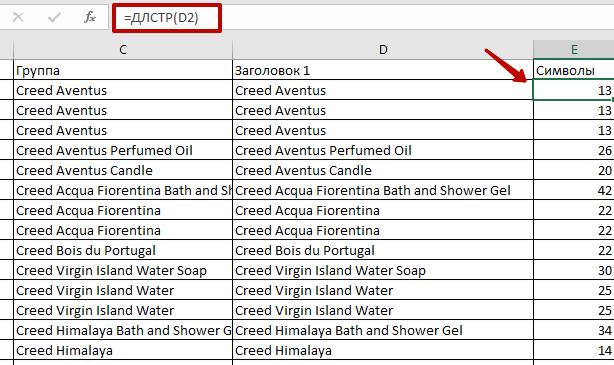
Task: Open the Insert Function fx icon
Action: pyautogui.click(x=90, y=17)
